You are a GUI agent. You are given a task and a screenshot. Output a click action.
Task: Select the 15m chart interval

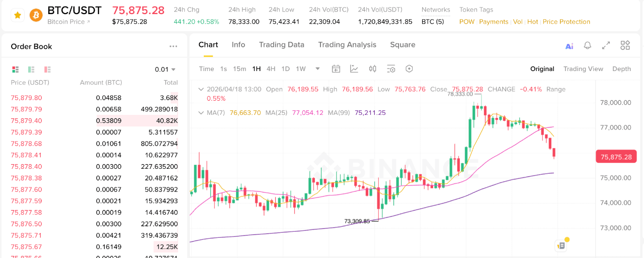pos(239,69)
